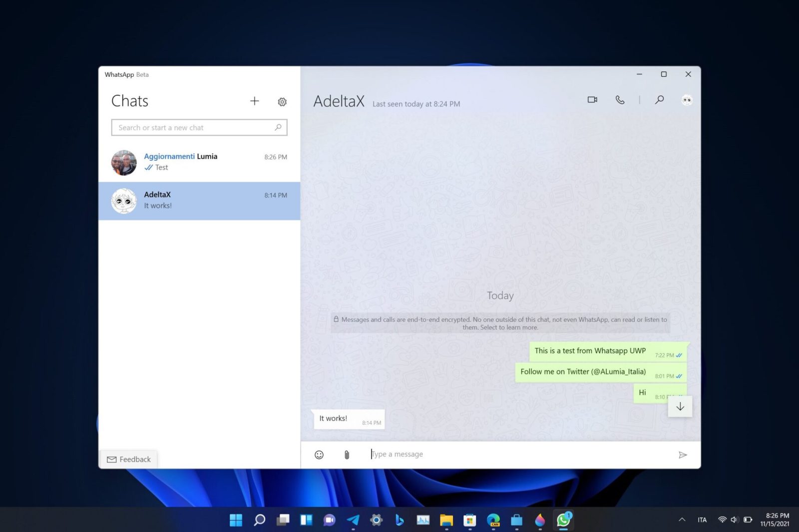Start a new chat with the plus icon
The height and width of the screenshot is (532, 799).
click(255, 101)
